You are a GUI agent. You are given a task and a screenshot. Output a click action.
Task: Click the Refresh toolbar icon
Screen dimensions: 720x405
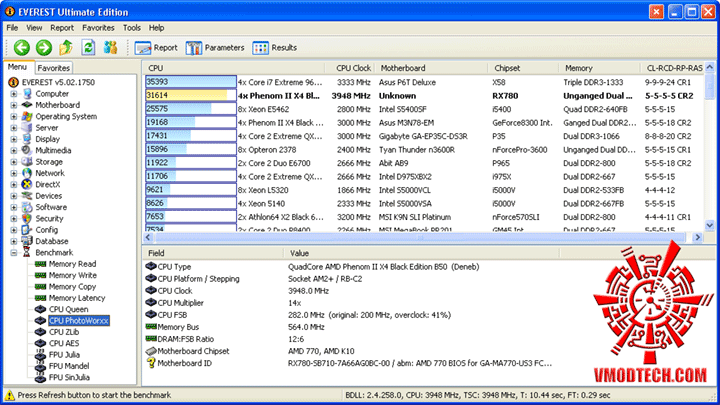[x=88, y=47]
